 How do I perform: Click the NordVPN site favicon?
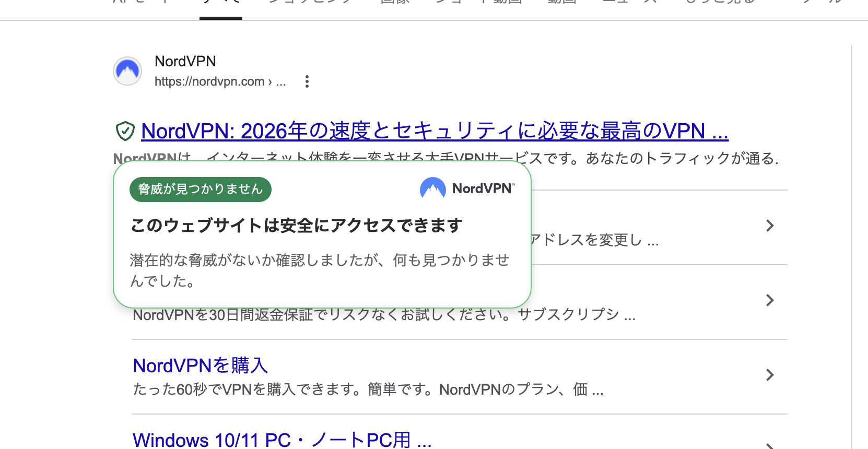[x=127, y=71]
